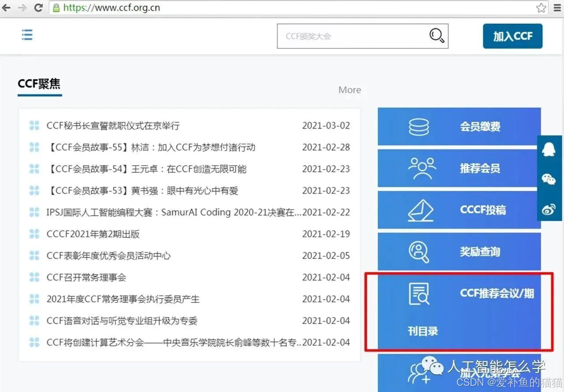Open WeChat icon on the side bar
This screenshot has width=564, height=392.
point(549,179)
